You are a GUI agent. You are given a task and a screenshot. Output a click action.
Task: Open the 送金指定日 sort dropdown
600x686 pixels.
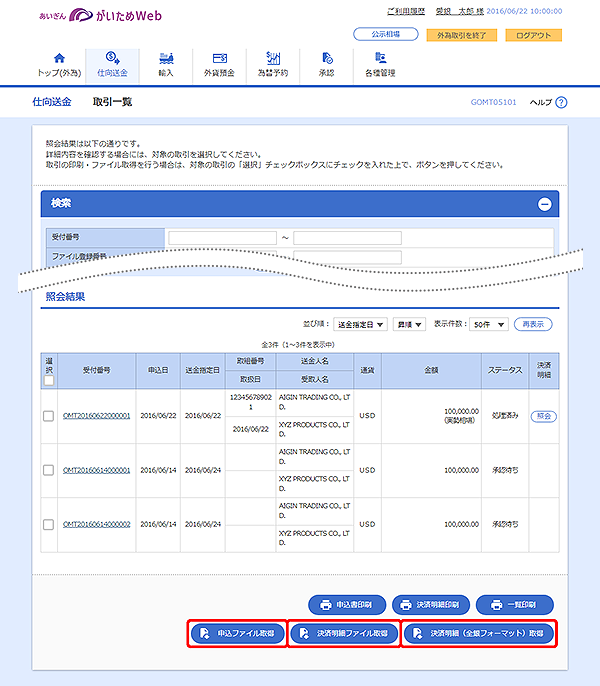[x=360, y=325]
